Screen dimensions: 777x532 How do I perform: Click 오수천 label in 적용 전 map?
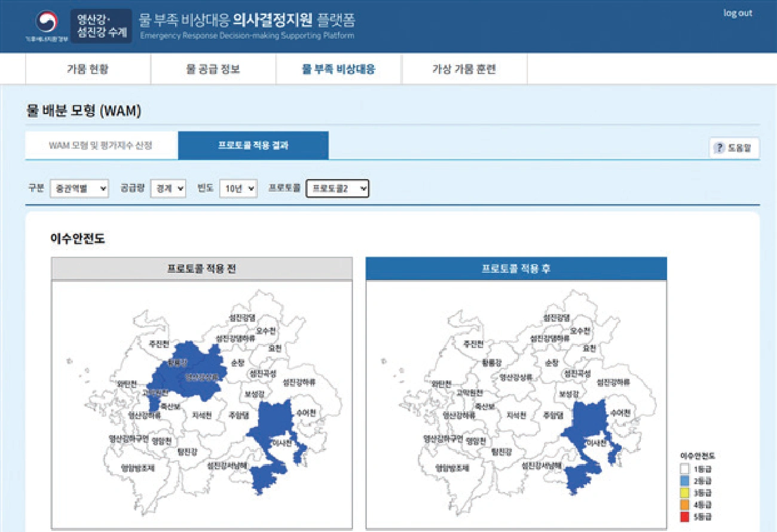(265, 331)
